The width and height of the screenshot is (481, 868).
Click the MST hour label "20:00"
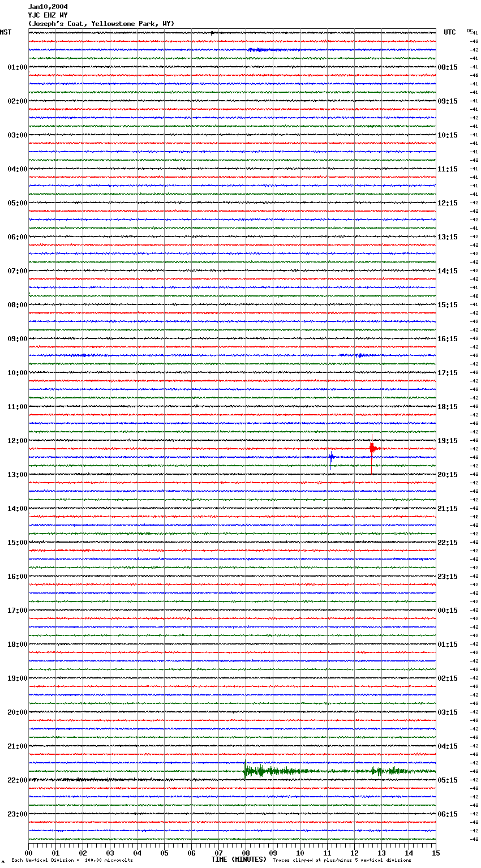(18, 712)
